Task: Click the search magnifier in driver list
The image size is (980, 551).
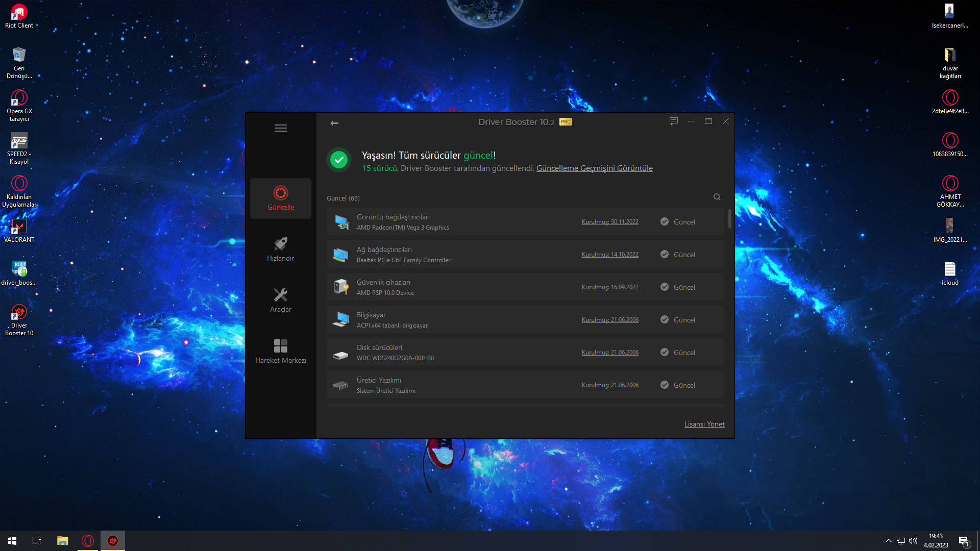Action: click(x=717, y=197)
